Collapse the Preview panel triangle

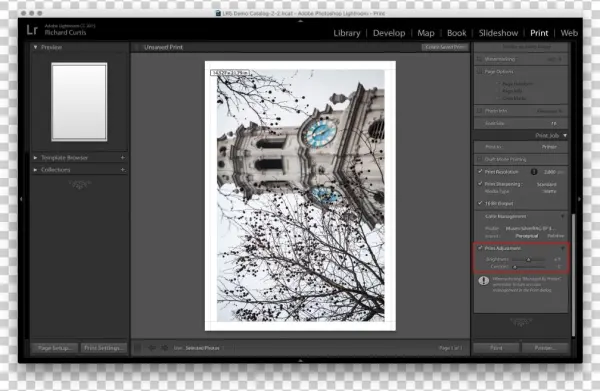click(36, 47)
